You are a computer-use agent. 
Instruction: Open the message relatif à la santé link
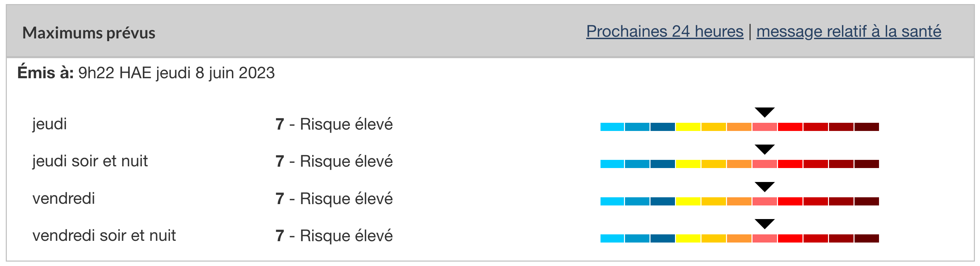coord(849,32)
